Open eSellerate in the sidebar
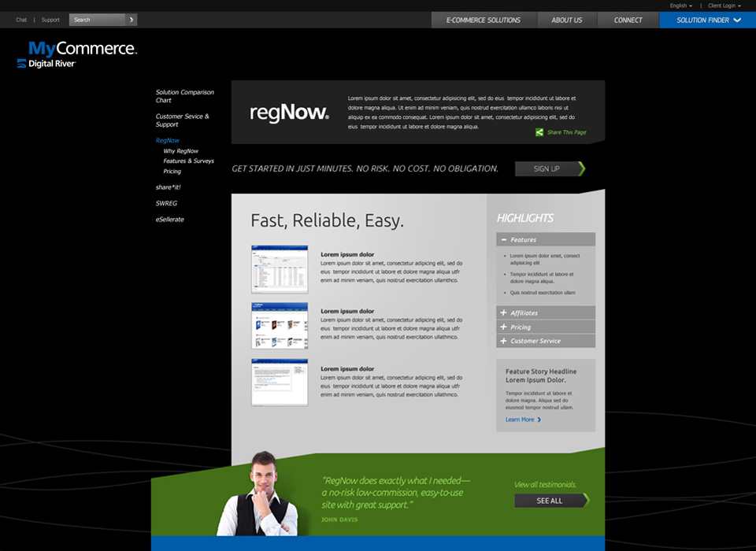This screenshot has width=756, height=551. tap(170, 220)
